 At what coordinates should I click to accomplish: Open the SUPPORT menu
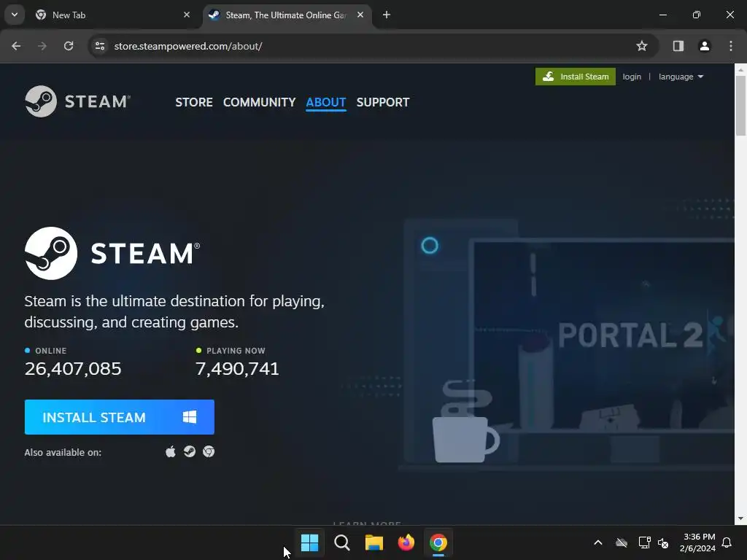point(383,102)
